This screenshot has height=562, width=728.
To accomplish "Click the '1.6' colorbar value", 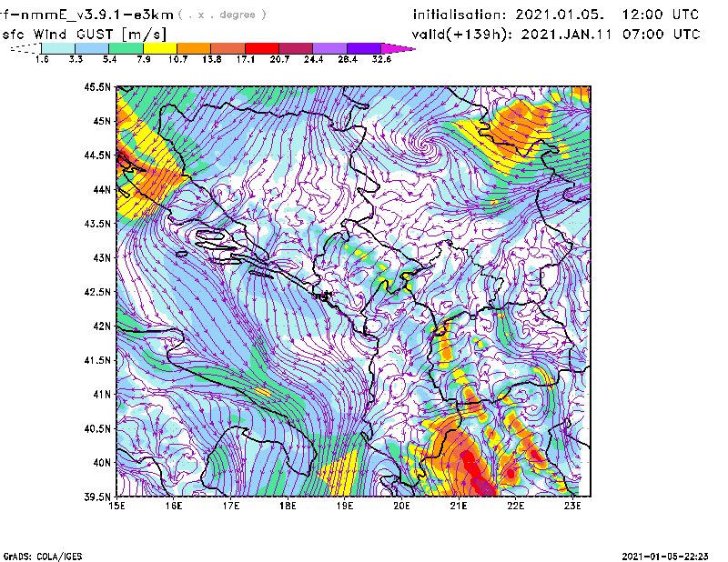I will point(42,59).
